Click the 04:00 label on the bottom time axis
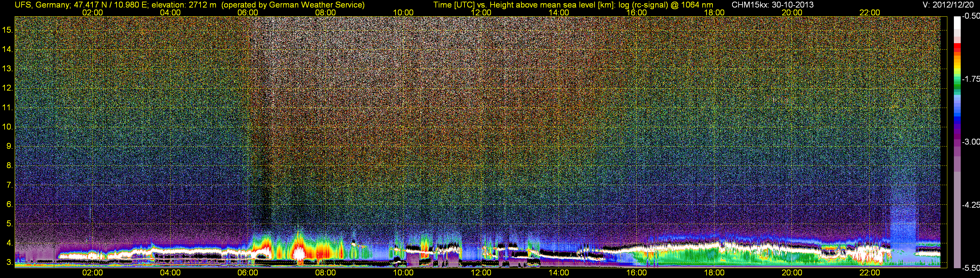Viewport: 980px width, 278px height. tap(170, 273)
